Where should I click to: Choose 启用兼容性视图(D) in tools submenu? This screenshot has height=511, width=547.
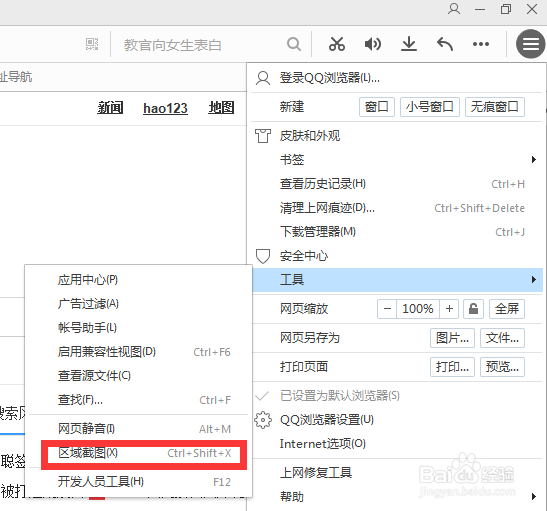pos(138,352)
